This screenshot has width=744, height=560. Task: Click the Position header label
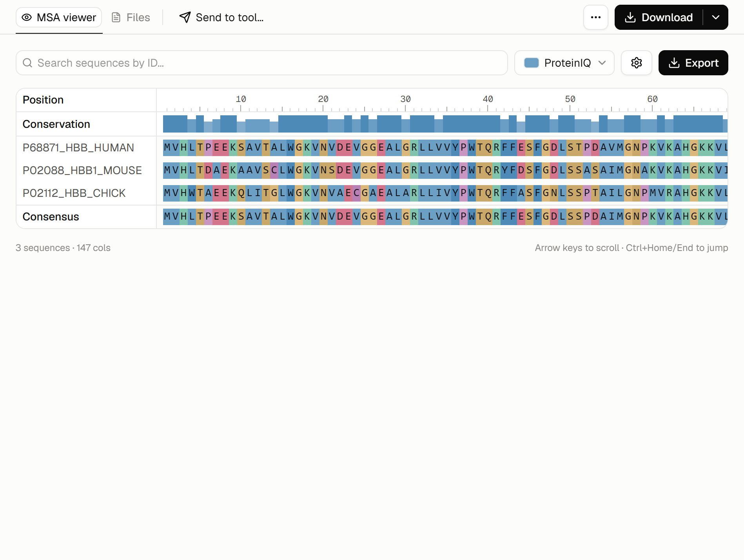(43, 100)
